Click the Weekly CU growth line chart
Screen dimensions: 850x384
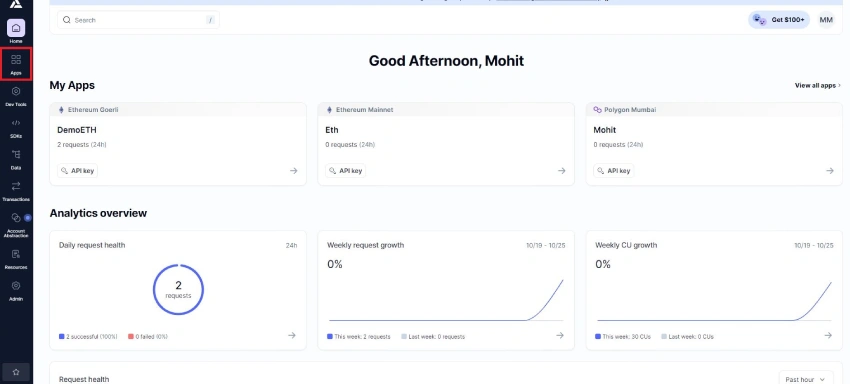[714, 300]
